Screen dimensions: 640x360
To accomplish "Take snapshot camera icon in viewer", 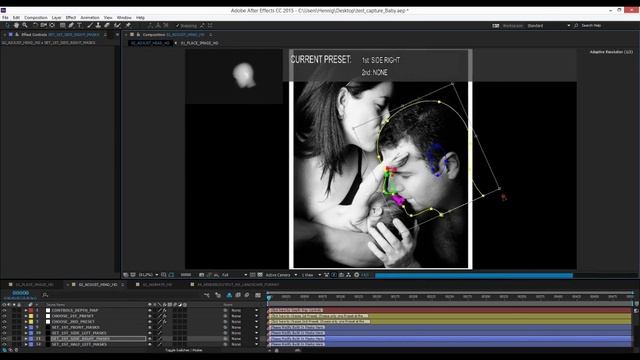I will click(201, 275).
